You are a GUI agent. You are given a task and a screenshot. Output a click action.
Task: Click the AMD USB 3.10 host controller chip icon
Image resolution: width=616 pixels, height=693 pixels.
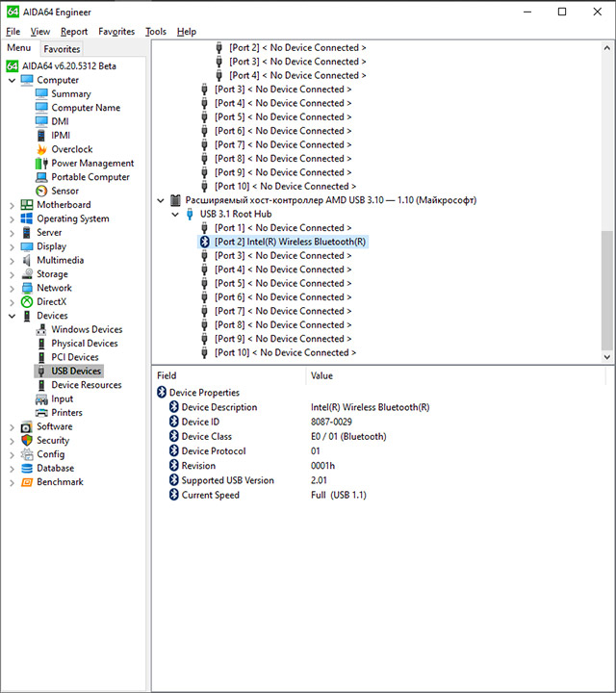tap(175, 200)
